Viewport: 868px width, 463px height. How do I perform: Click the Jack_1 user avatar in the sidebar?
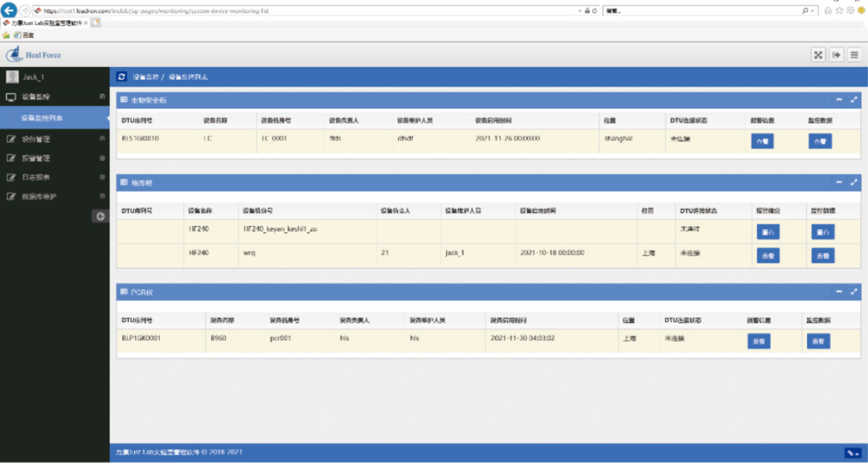[12, 77]
